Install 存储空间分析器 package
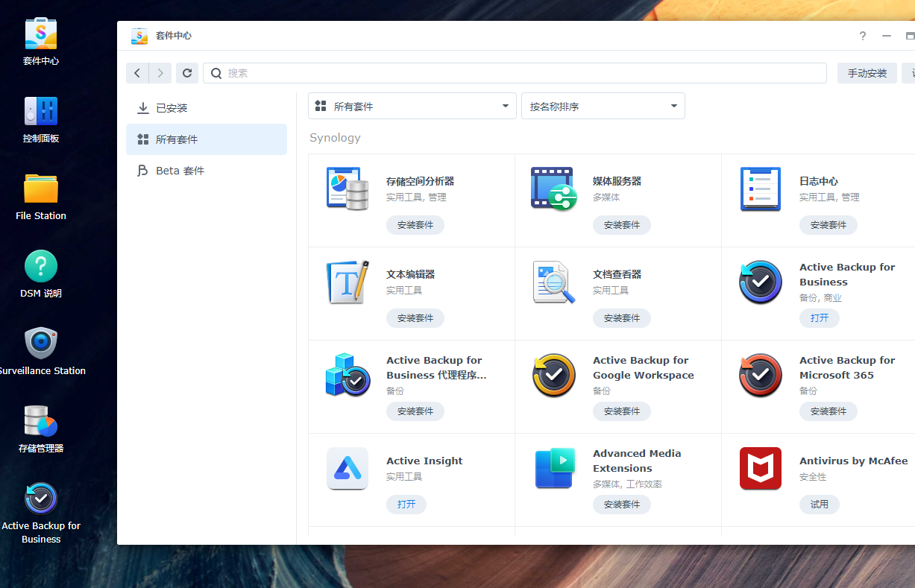Viewport: 915px width, 588px height. click(x=415, y=225)
